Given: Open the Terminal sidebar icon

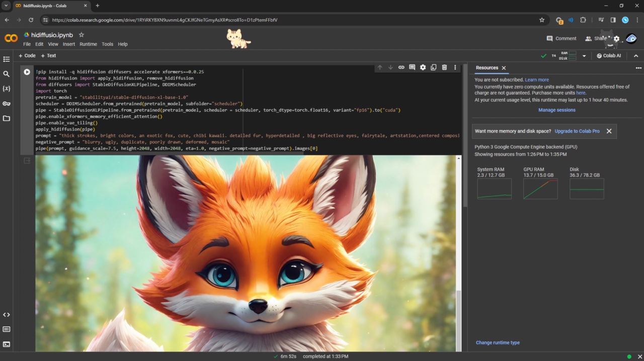Looking at the screenshot, I should [7, 344].
